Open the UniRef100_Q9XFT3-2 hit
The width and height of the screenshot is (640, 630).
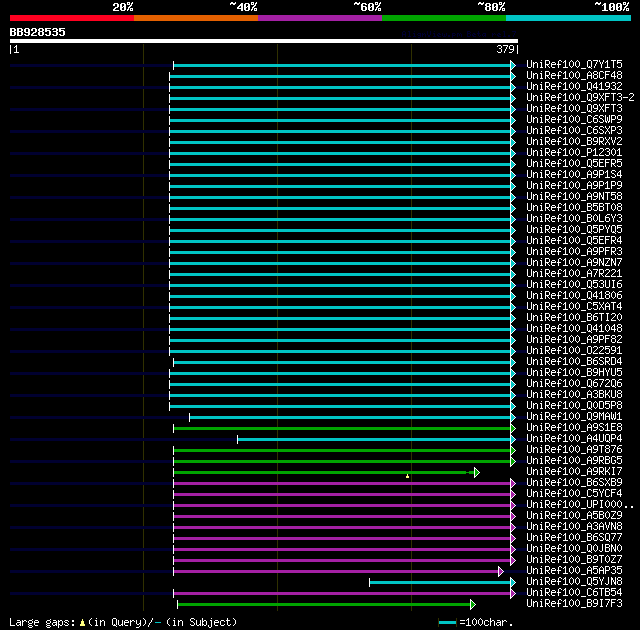click(580, 98)
